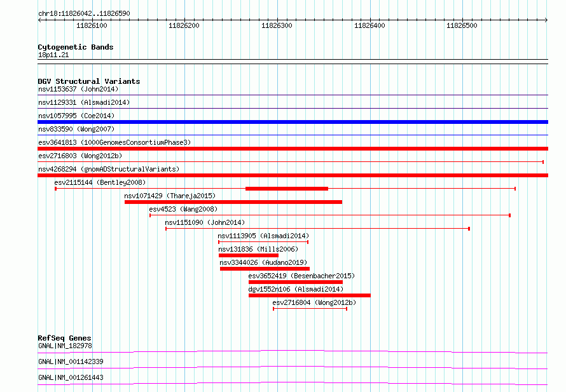Click the nsv1153637 (John2014) variant label
Screen dimensions: 566x392
tap(78, 89)
